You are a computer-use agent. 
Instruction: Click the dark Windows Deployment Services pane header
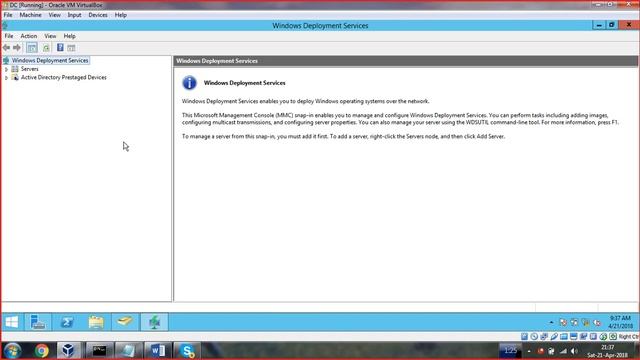[x=405, y=61]
